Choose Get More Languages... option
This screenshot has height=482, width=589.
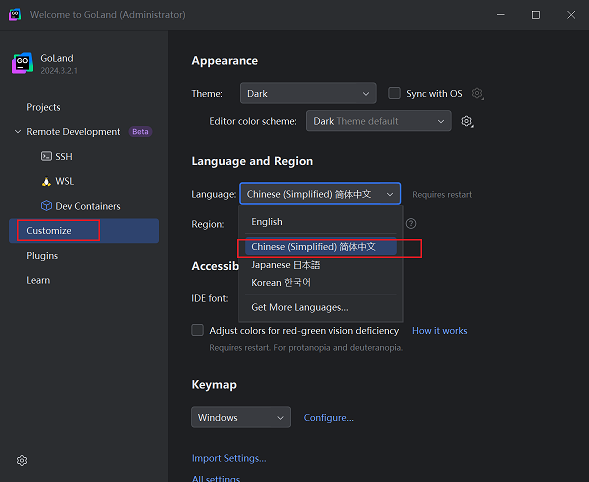[321, 307]
